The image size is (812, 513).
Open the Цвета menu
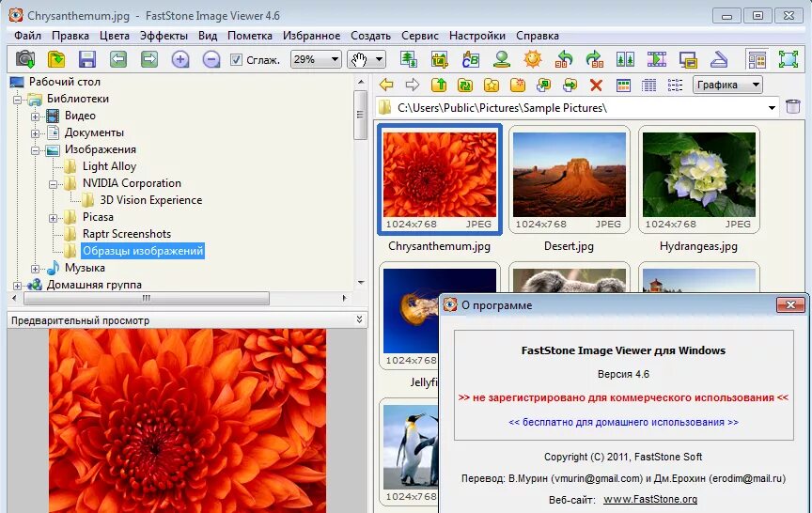(115, 36)
